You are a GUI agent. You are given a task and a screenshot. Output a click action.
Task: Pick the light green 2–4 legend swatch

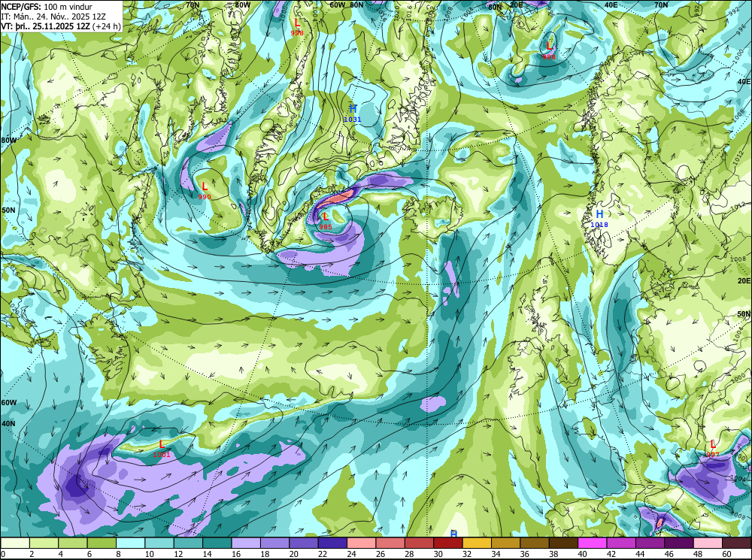pyautogui.click(x=44, y=543)
